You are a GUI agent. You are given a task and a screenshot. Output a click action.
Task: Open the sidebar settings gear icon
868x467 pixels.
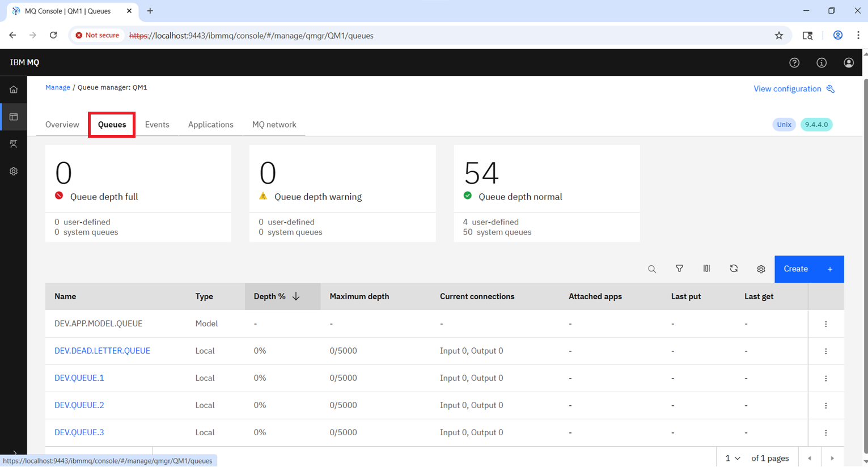(14, 171)
